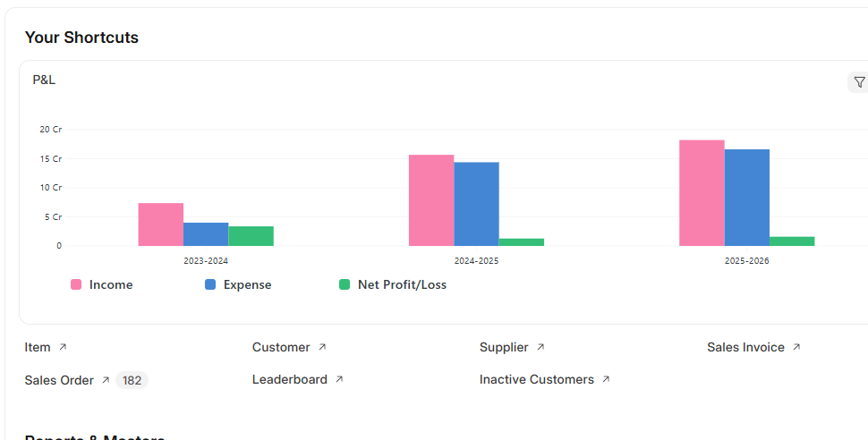
Task: Open the Sales Invoice shortcut link
Action: (745, 347)
